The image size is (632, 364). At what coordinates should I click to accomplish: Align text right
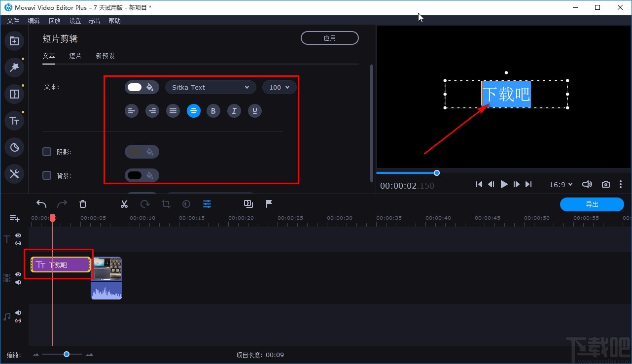pyautogui.click(x=152, y=111)
